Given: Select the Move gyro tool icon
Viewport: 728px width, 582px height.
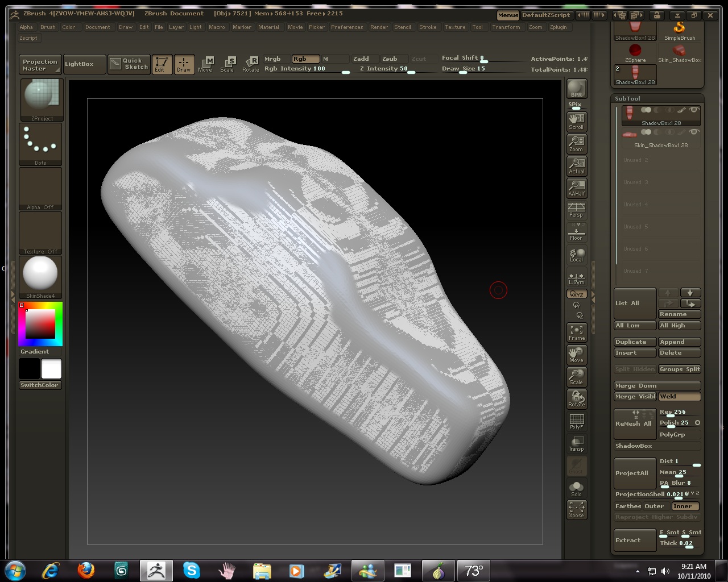Looking at the screenshot, I should pyautogui.click(x=576, y=355).
